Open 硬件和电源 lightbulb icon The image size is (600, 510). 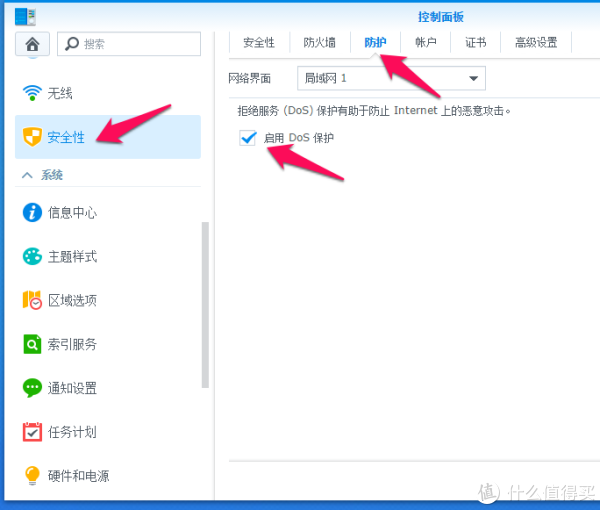(x=32, y=475)
